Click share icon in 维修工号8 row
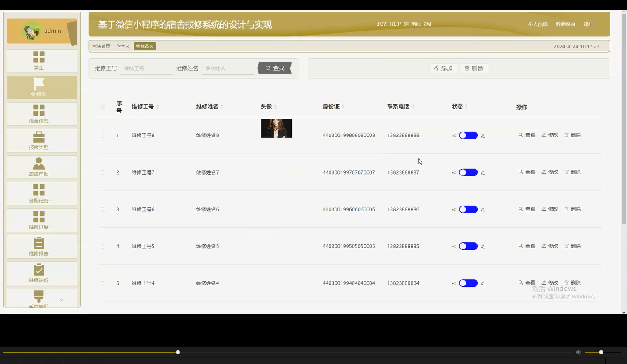Viewport: 627px width, 364px height. coord(454,136)
